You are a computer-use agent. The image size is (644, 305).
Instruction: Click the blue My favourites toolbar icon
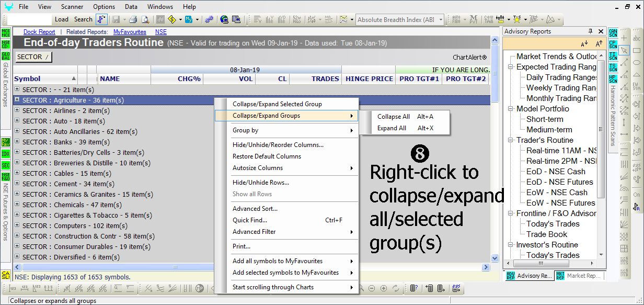(x=188, y=19)
